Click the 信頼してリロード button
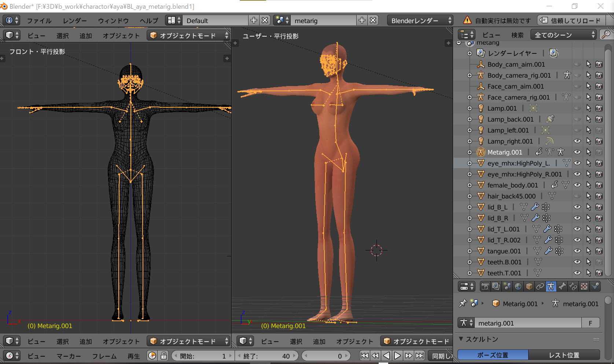Image resolution: width=614 pixels, height=364 pixels. coord(571,21)
